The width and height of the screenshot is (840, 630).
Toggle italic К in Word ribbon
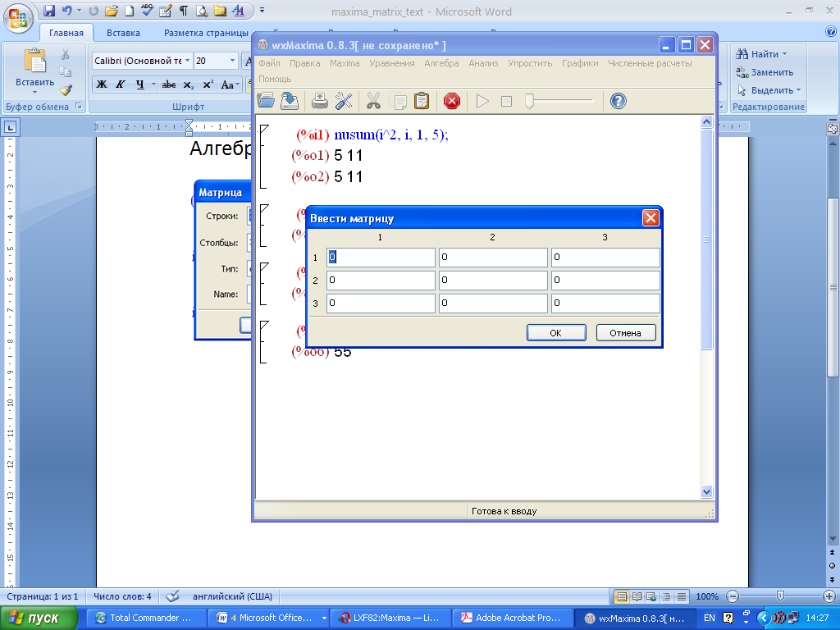121,84
